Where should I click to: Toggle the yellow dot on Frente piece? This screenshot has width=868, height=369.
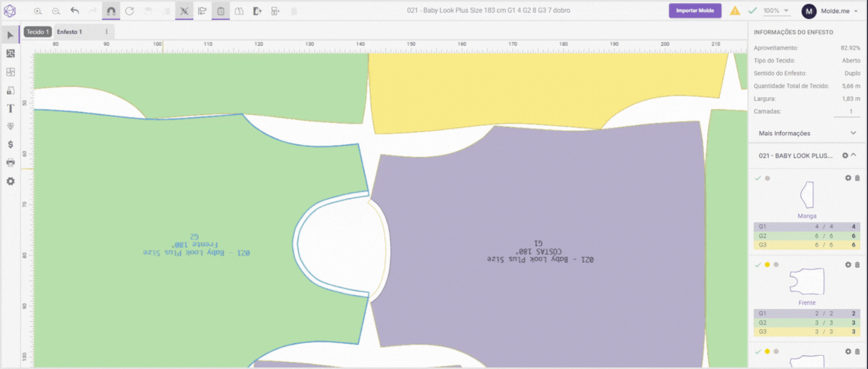(767, 265)
